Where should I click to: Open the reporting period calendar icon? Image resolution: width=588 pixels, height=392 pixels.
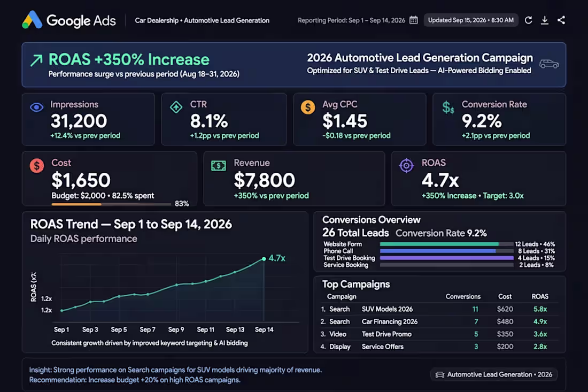[x=414, y=20]
